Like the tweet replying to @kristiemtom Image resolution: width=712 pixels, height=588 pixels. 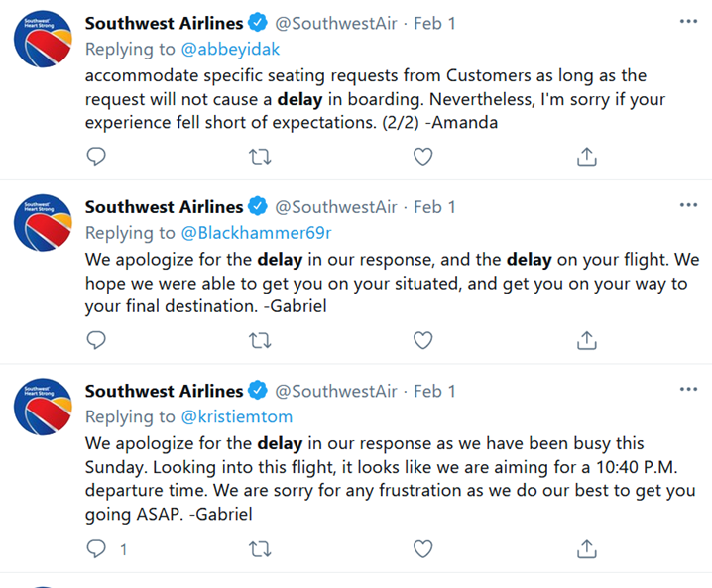click(x=422, y=549)
